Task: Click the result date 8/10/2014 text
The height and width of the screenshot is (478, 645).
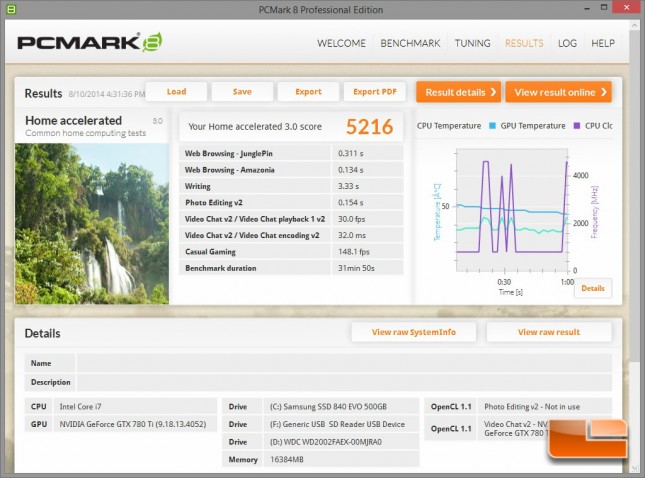Action: (x=107, y=94)
